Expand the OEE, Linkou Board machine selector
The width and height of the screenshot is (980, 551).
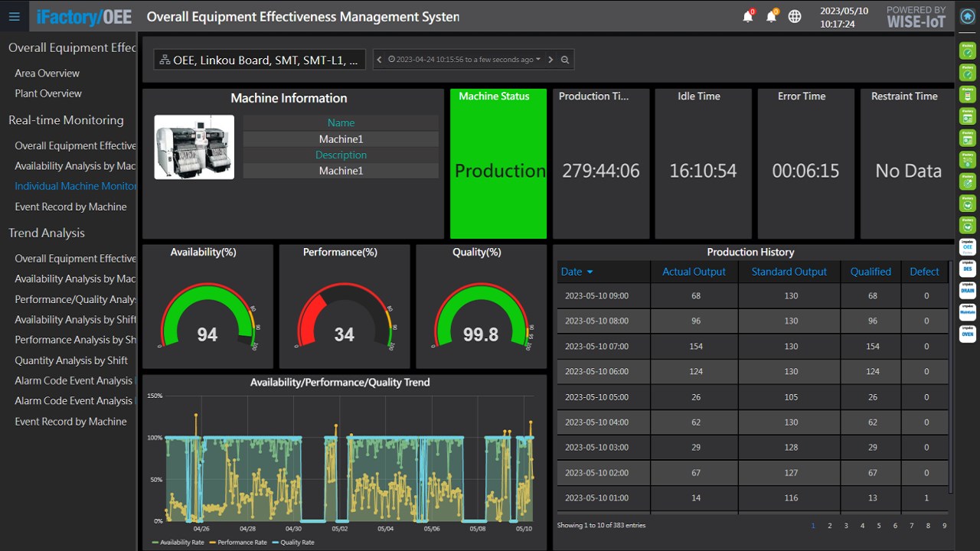259,60
